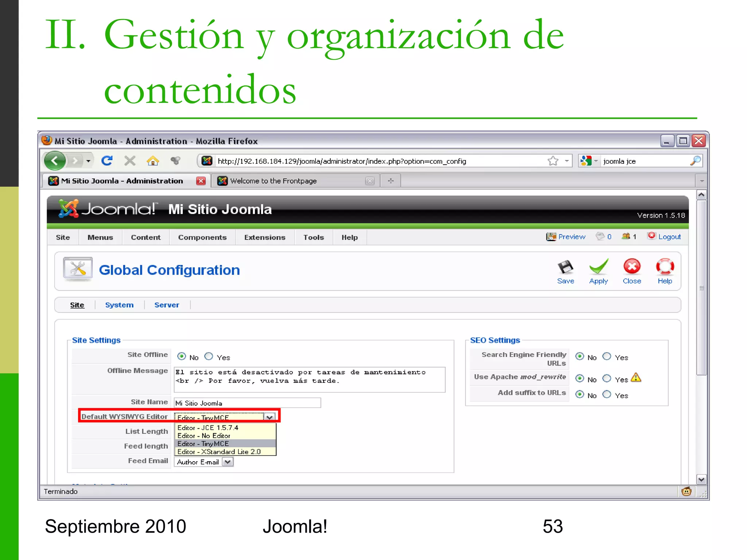
Task: Run search with the magnifier icon
Action: [x=696, y=160]
